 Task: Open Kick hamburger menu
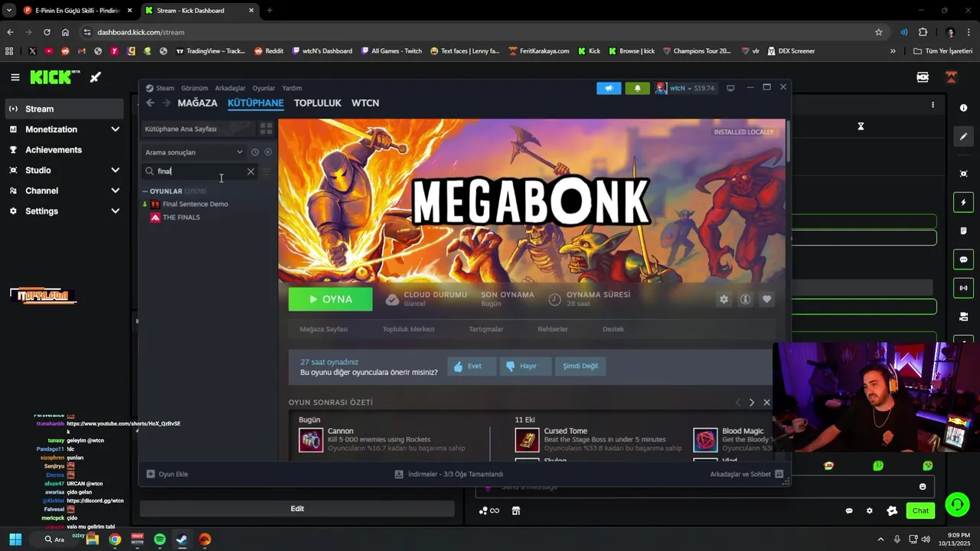click(15, 77)
